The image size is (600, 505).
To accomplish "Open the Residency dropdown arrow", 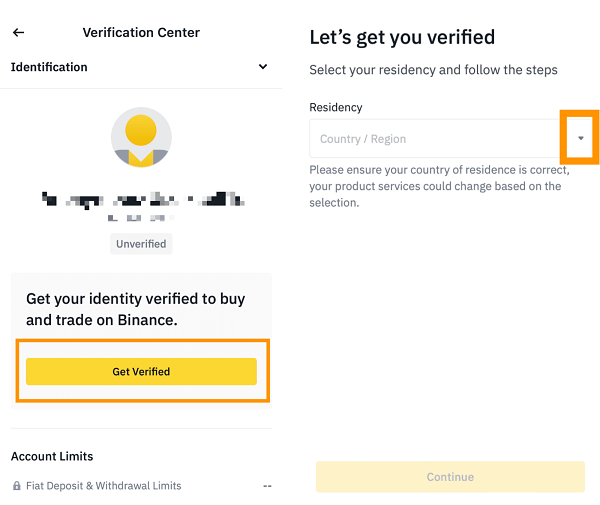I will point(580,138).
